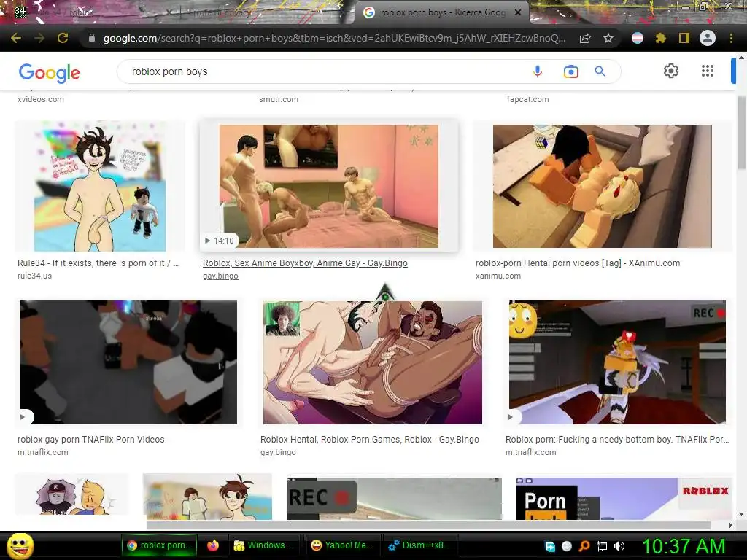747x560 pixels.
Task: Click the browser forward arrow
Action: (39, 38)
